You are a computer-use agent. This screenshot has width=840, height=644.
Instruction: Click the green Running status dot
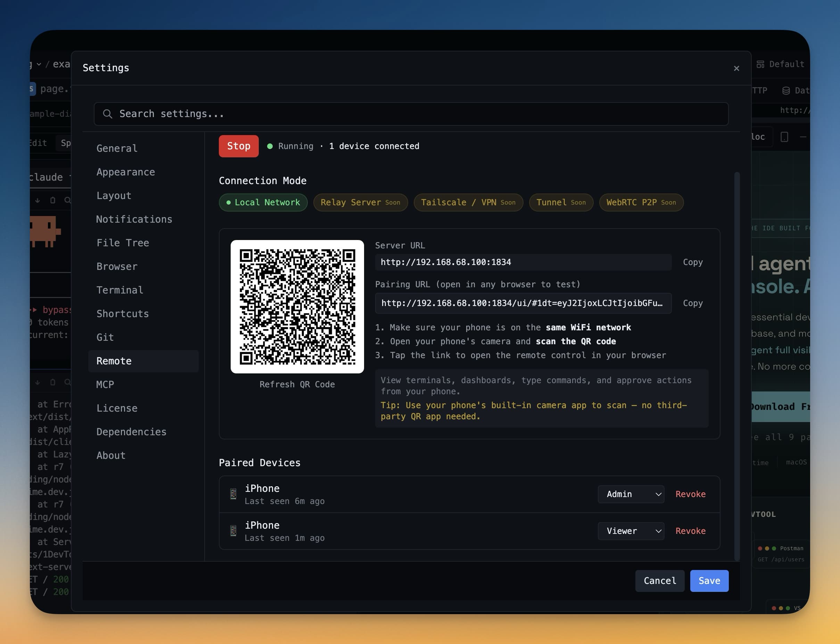click(x=270, y=146)
